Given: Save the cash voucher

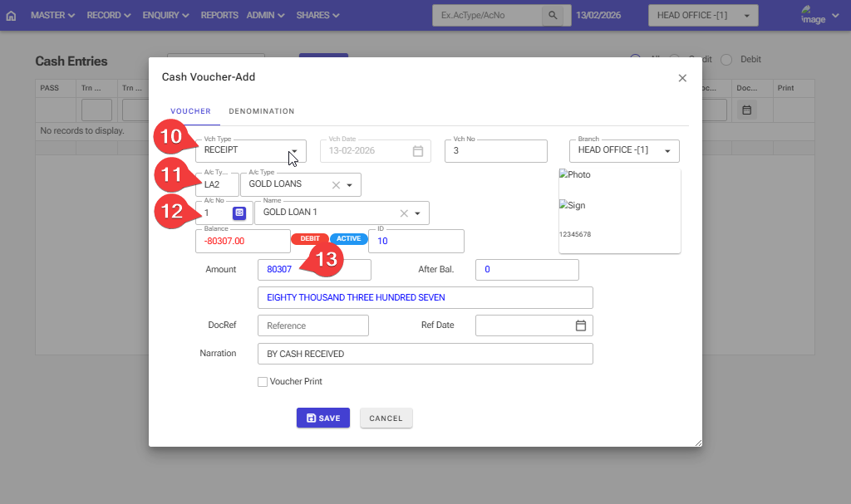Looking at the screenshot, I should [x=322, y=418].
